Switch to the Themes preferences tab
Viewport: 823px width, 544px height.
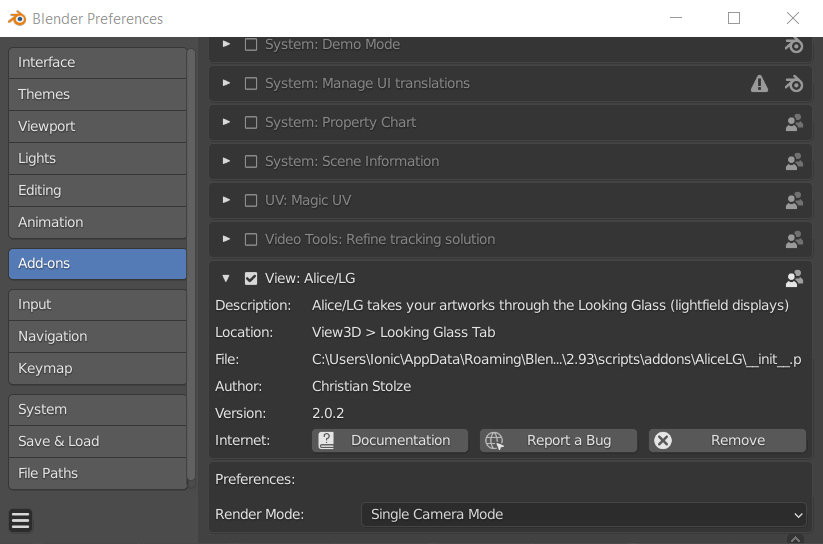pos(97,94)
